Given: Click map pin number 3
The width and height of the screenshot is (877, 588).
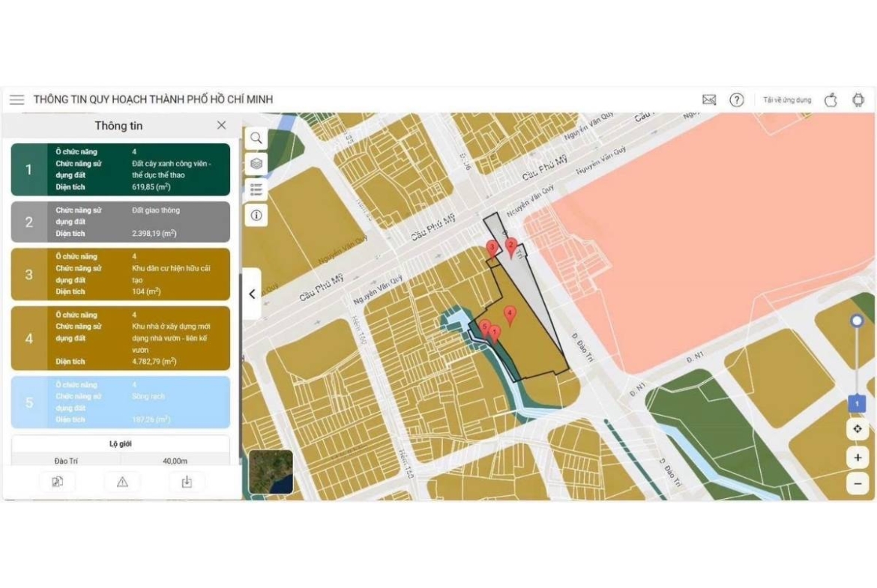Looking at the screenshot, I should [x=492, y=249].
